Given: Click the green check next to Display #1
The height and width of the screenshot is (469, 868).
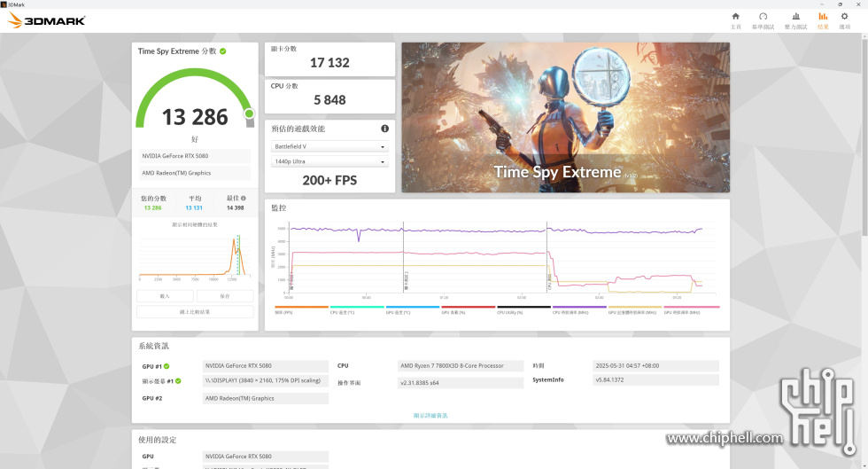Looking at the screenshot, I should tap(178, 381).
